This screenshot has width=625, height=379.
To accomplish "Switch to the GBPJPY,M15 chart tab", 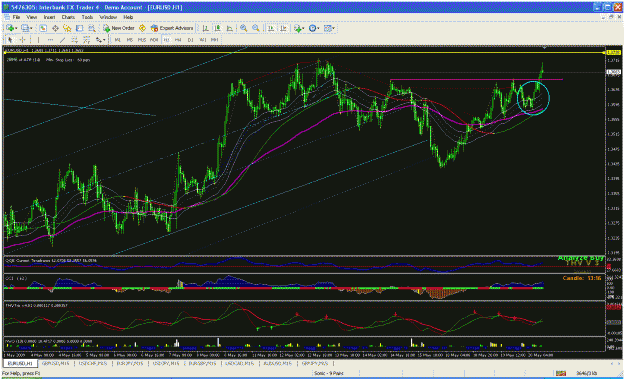I will tap(315, 363).
